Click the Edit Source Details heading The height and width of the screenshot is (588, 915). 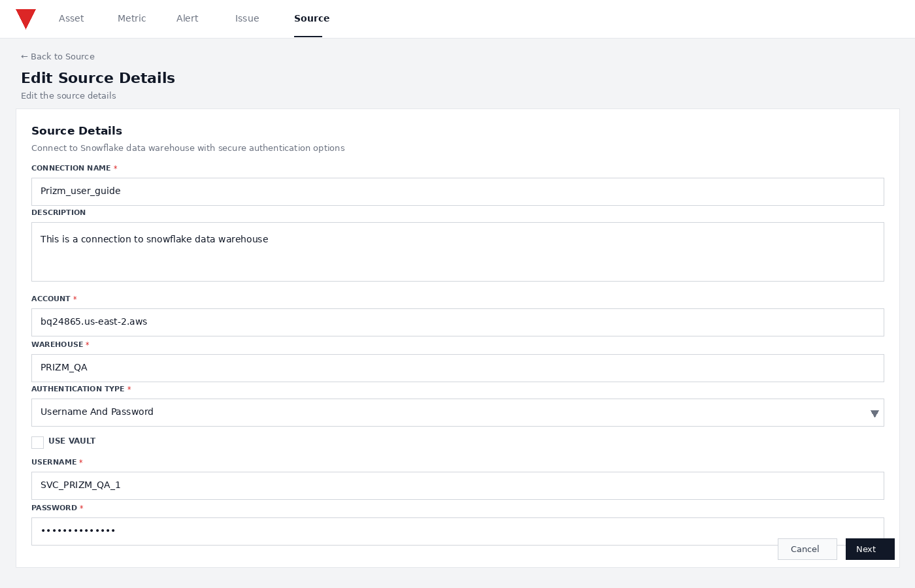[98, 78]
